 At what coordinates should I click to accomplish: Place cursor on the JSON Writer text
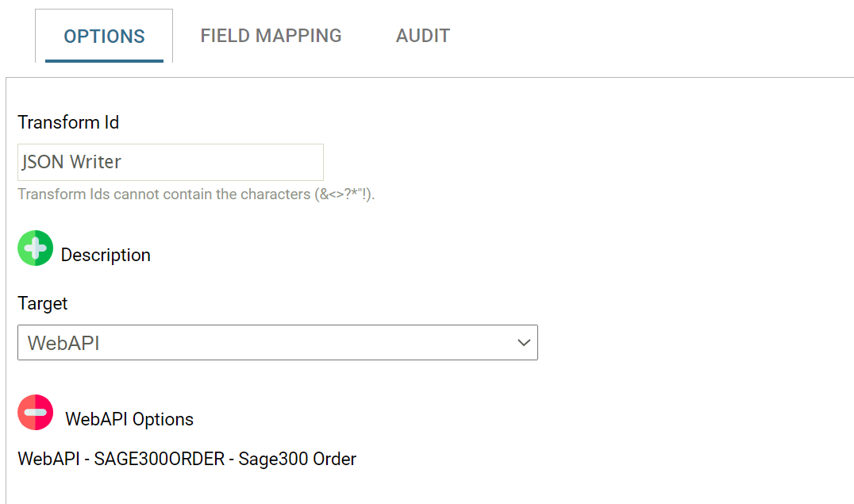[x=71, y=162]
